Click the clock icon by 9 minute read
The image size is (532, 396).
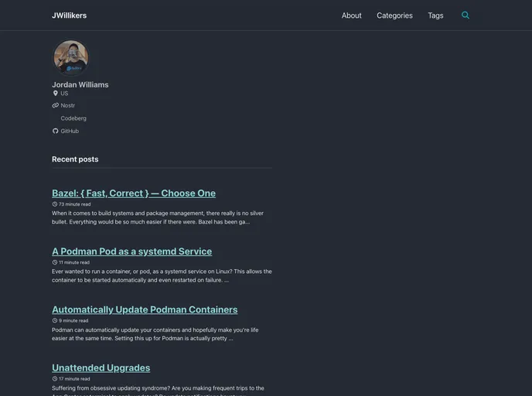pos(55,320)
